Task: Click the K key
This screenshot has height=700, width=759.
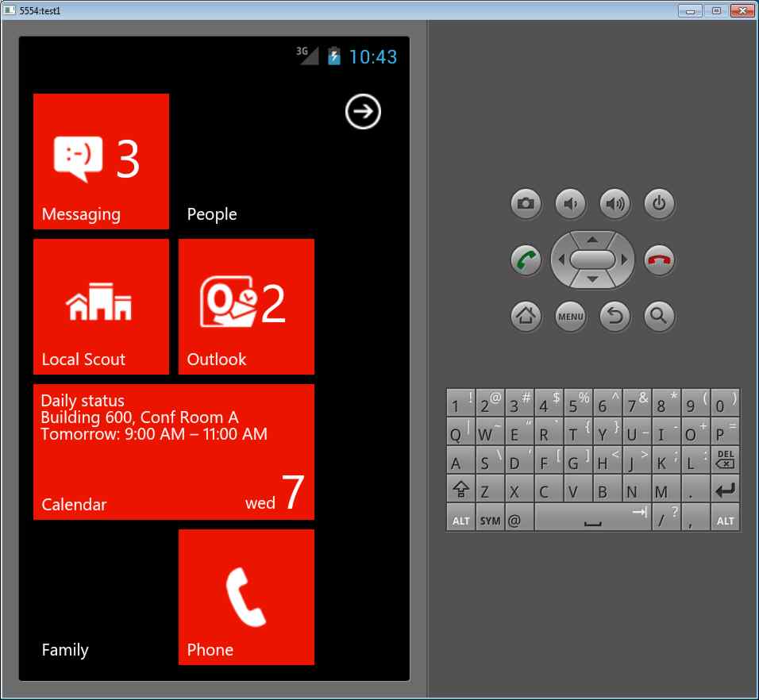Action: [667, 460]
